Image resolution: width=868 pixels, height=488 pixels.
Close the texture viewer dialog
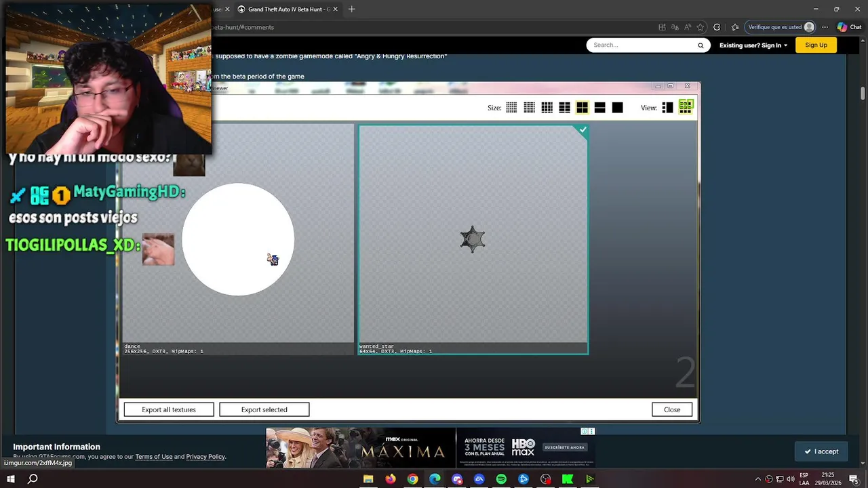point(672,409)
